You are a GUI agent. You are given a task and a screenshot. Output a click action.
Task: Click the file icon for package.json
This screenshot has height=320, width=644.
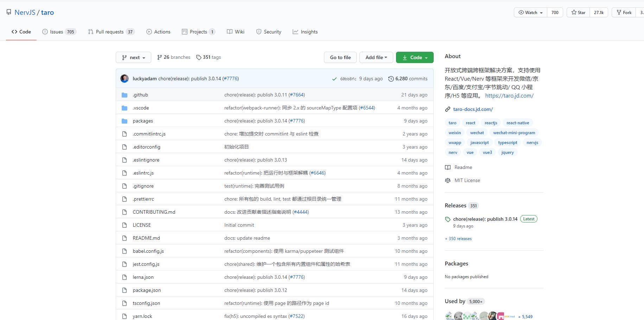125,290
